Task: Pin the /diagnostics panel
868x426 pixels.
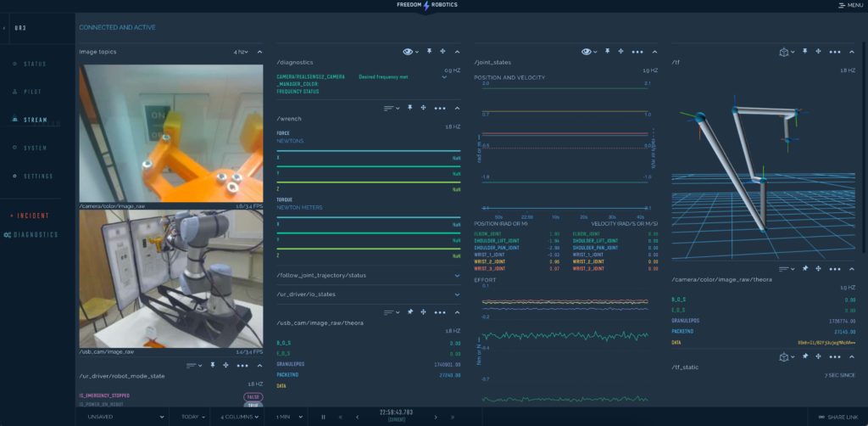Action: click(x=429, y=51)
